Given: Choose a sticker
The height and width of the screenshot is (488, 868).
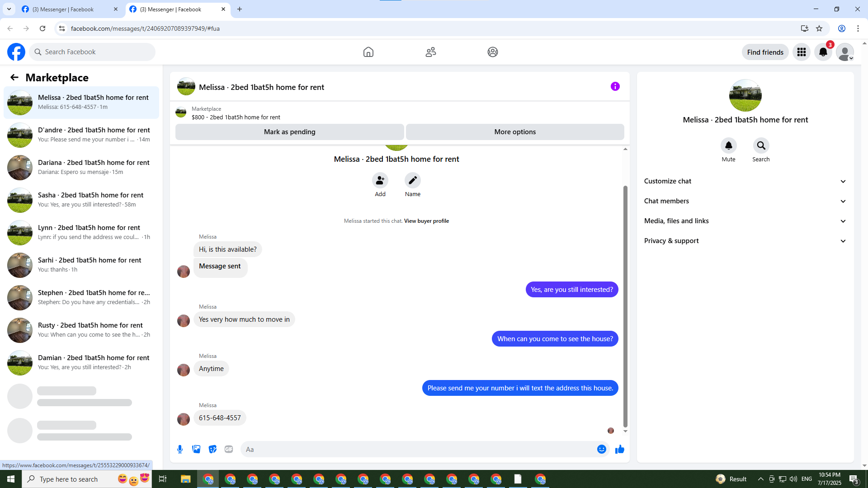Looking at the screenshot, I should coord(212,449).
